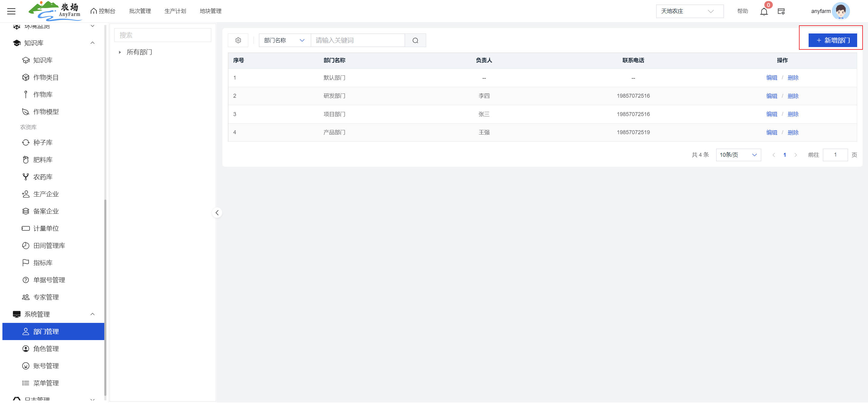The image size is (868, 407).
Task: Open the 10条/页 page size dropdown
Action: [x=738, y=155]
